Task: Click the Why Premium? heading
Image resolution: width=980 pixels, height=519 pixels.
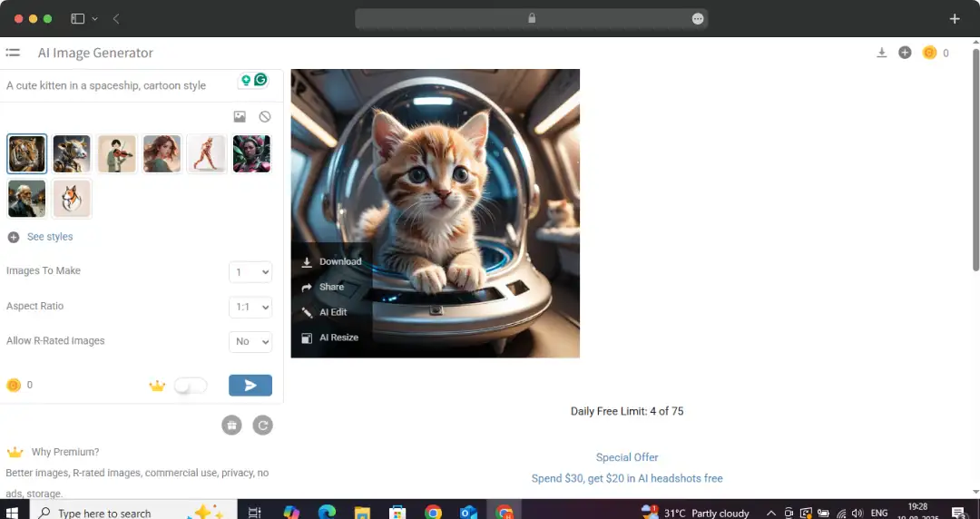Action: click(x=65, y=452)
